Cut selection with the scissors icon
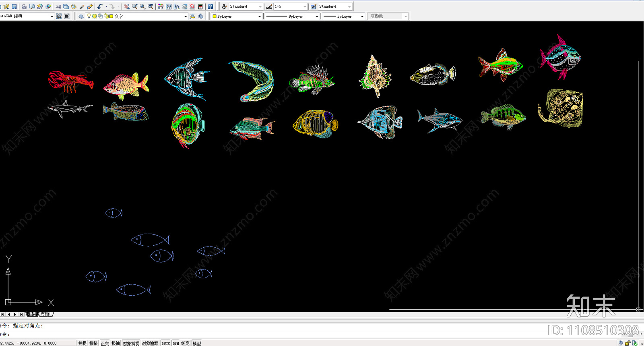Viewport: 644px width, 346px height. coord(58,6)
